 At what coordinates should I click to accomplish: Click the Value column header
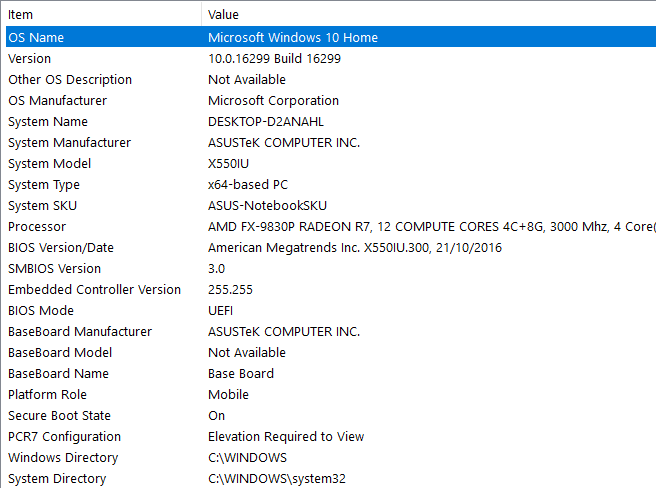(x=429, y=15)
